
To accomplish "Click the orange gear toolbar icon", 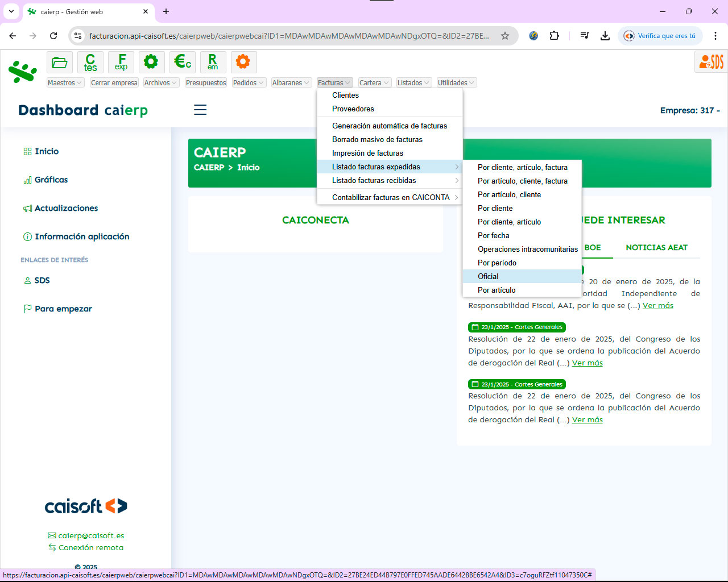I will tap(243, 62).
